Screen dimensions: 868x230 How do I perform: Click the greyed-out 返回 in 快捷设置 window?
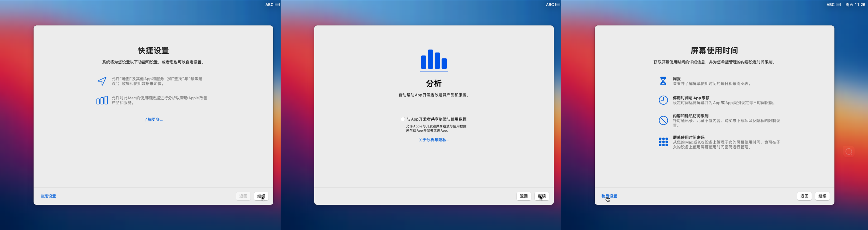[x=243, y=196]
